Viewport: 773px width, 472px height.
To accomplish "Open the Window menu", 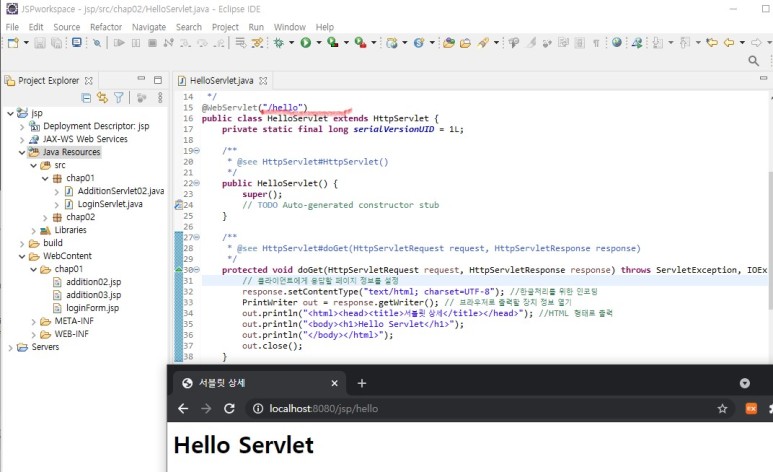I will (289, 27).
